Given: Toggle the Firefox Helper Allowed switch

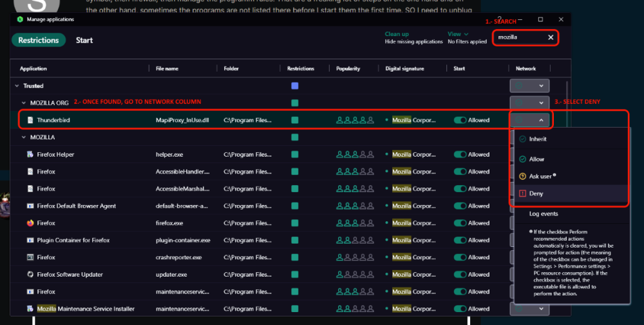Looking at the screenshot, I should (x=460, y=154).
